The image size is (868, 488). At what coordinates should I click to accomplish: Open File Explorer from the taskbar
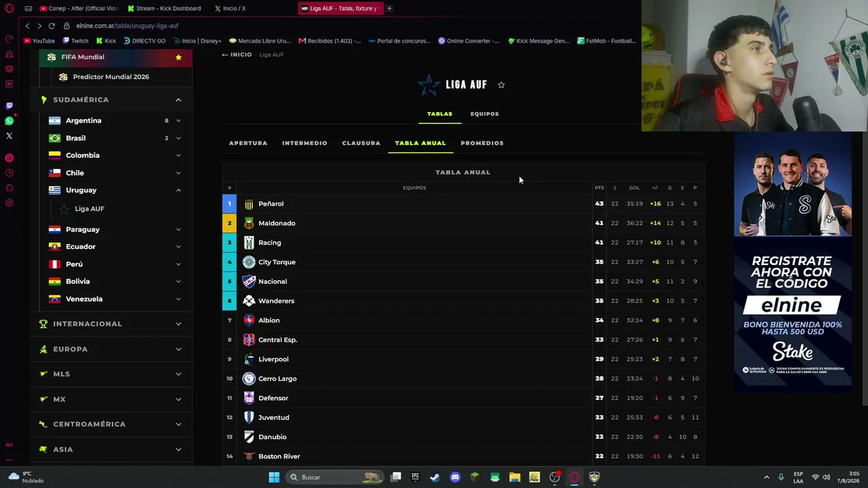[515, 477]
